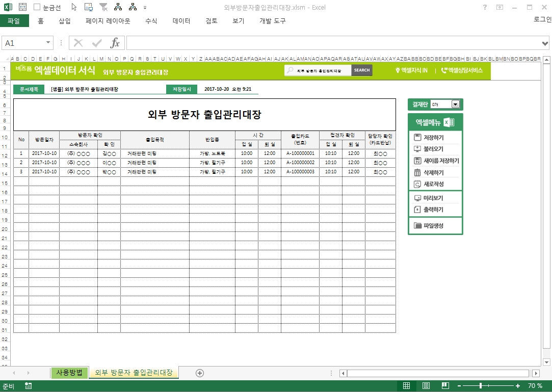Switch to Page Layout view icon
The image size is (552, 392).
(426, 386)
